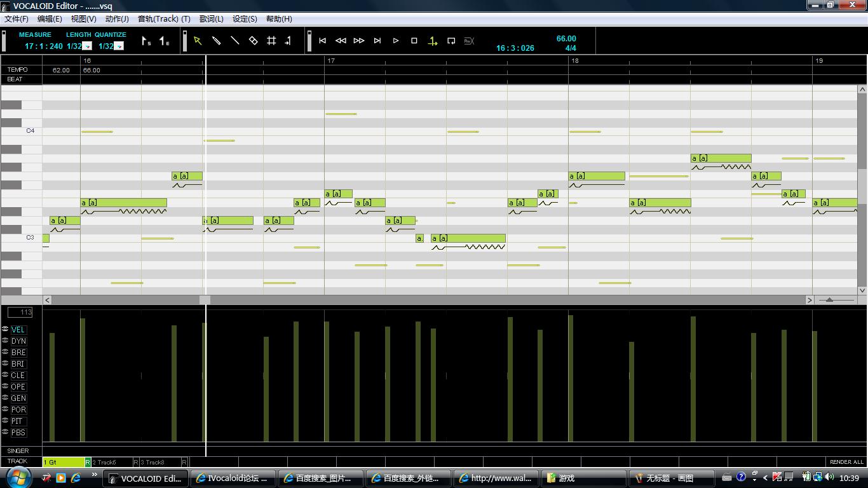Switch to the 2 Track5 tab
The width and height of the screenshot is (868, 488).
point(113,462)
